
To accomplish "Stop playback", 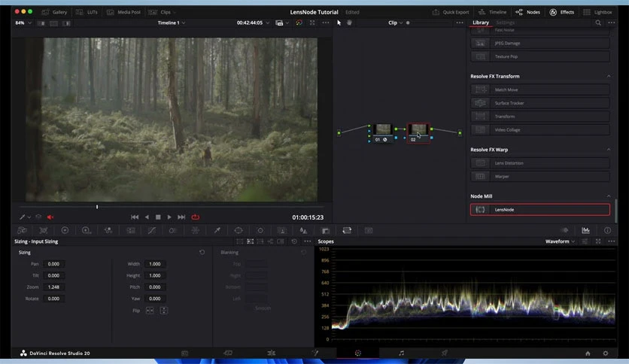I will pos(158,217).
